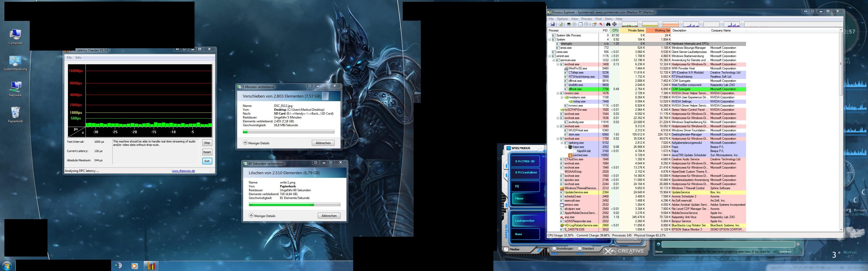Open the Info menu in DPC Latency Checker
Viewport: 868px width, 271px height.
(78, 58)
